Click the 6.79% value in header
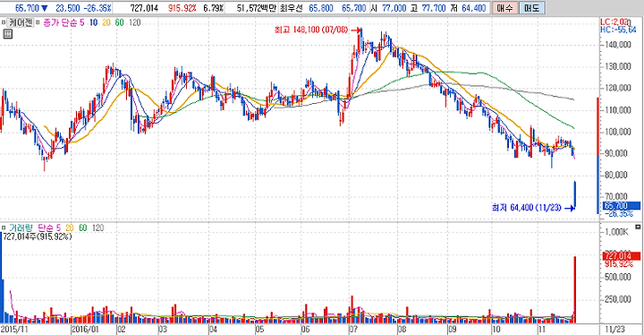The image size is (644, 335). 214,8
